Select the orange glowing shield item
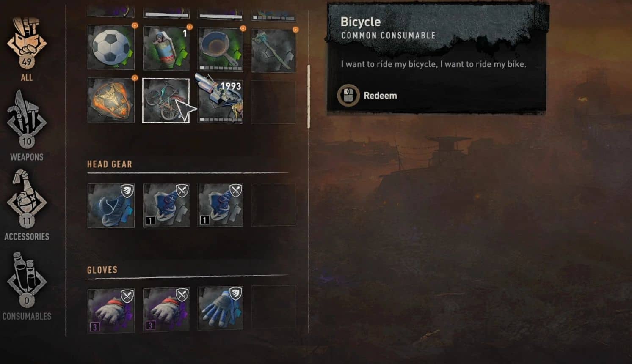The width and height of the screenshot is (632, 364). 111,100
